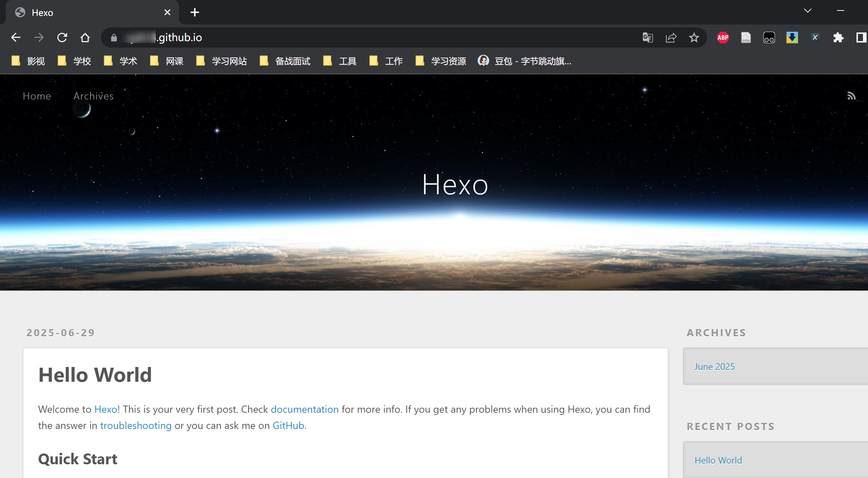This screenshot has height=478, width=868.
Task: Open the 工作 bookmark folder
Action: point(386,61)
